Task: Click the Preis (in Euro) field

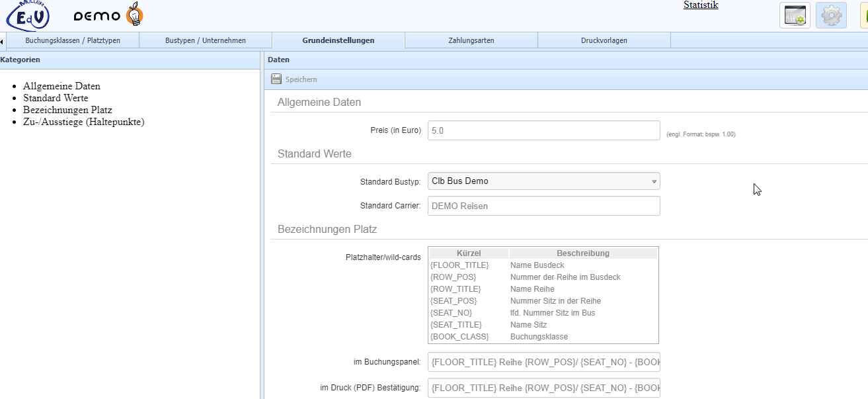Action: [543, 130]
